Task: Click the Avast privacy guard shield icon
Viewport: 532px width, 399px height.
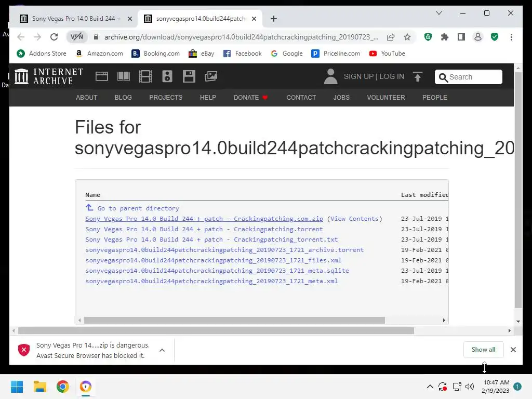Action: [428, 37]
